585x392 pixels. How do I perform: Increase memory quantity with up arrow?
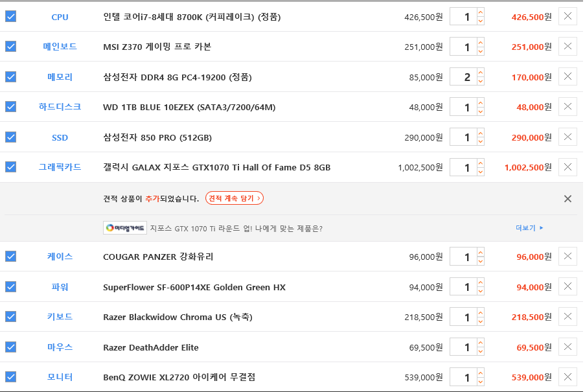tap(481, 73)
